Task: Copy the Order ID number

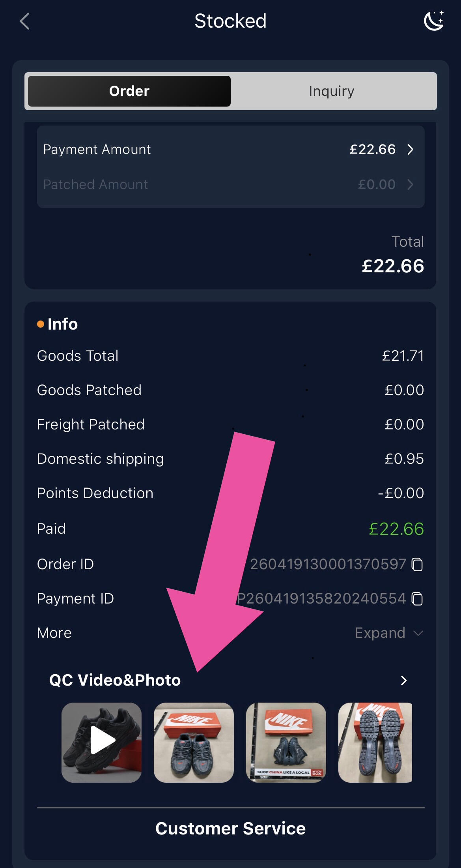Action: click(417, 564)
